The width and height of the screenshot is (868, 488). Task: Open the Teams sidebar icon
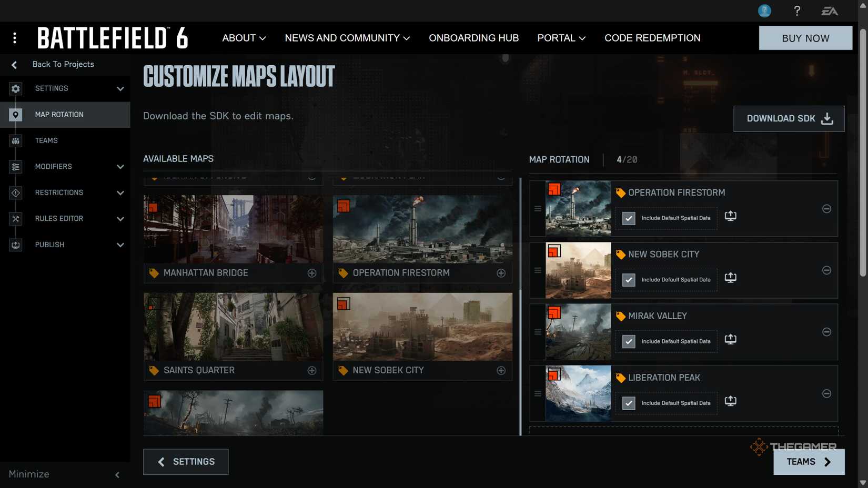pyautogui.click(x=16, y=140)
